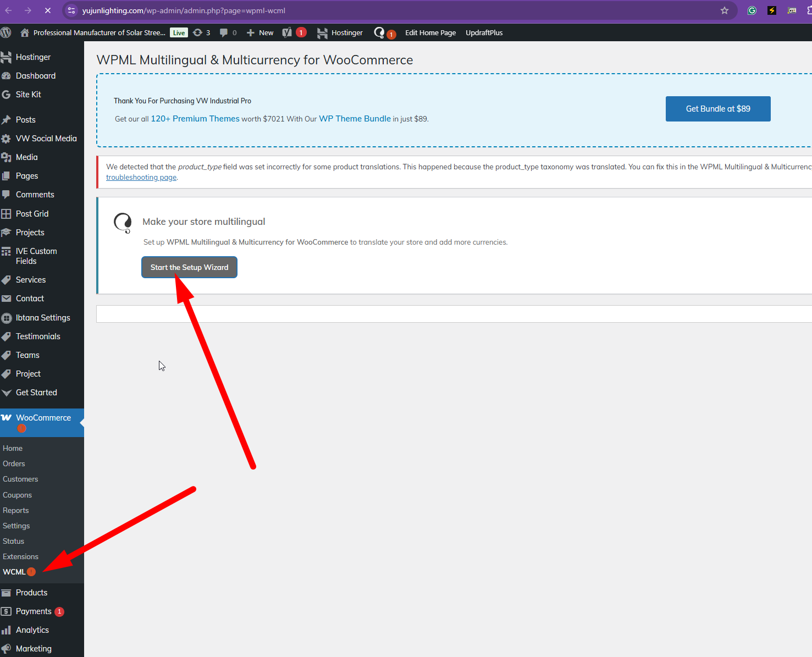Go back with the browser back arrow
Viewport: 812px width, 657px height.
[8, 10]
